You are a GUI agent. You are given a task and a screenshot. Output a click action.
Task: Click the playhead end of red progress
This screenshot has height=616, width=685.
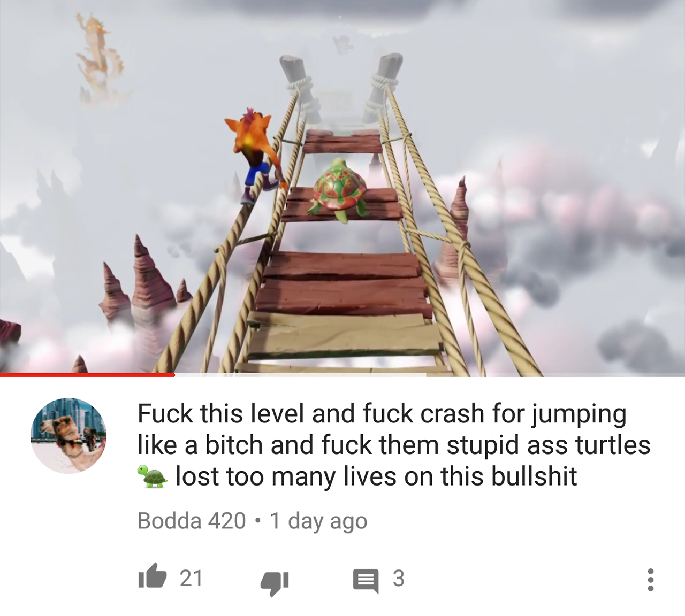(x=174, y=375)
